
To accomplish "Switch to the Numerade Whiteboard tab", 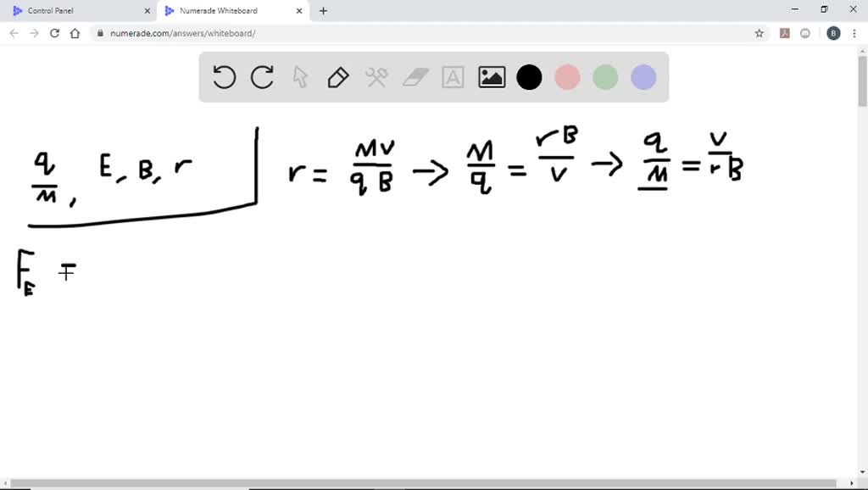I will (x=227, y=10).
